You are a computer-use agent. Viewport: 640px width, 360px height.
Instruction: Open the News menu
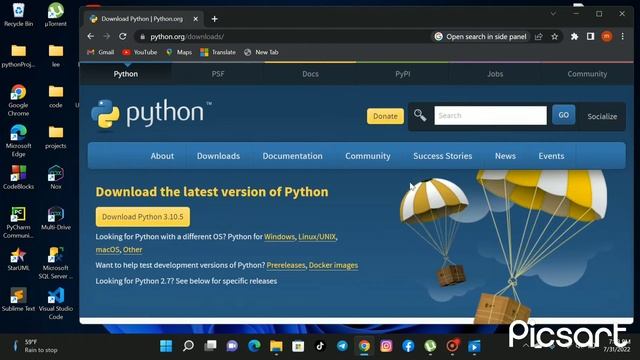coord(505,156)
